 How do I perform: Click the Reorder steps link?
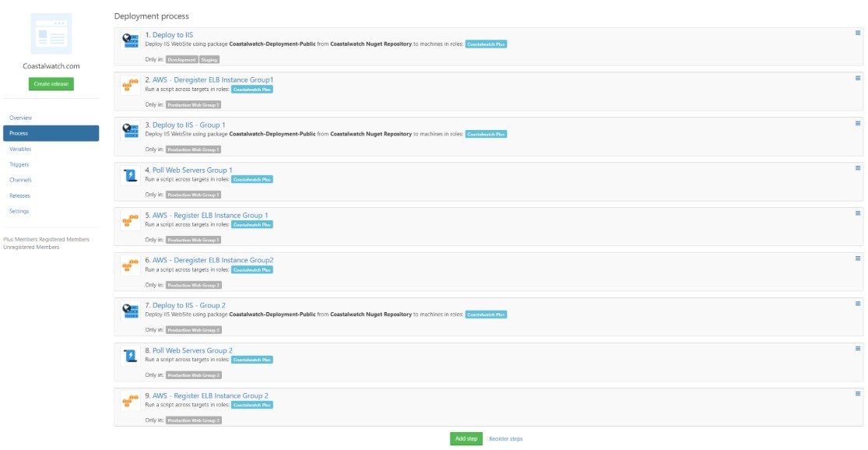click(x=507, y=438)
